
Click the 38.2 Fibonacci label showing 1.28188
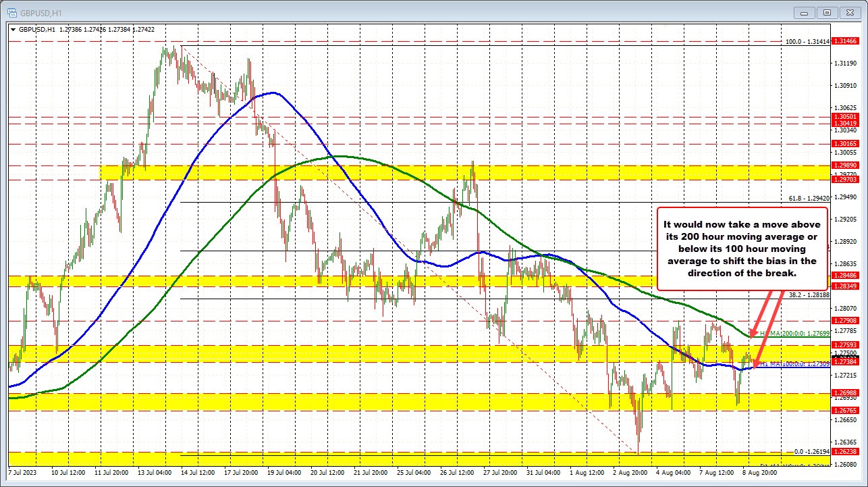[x=810, y=294]
